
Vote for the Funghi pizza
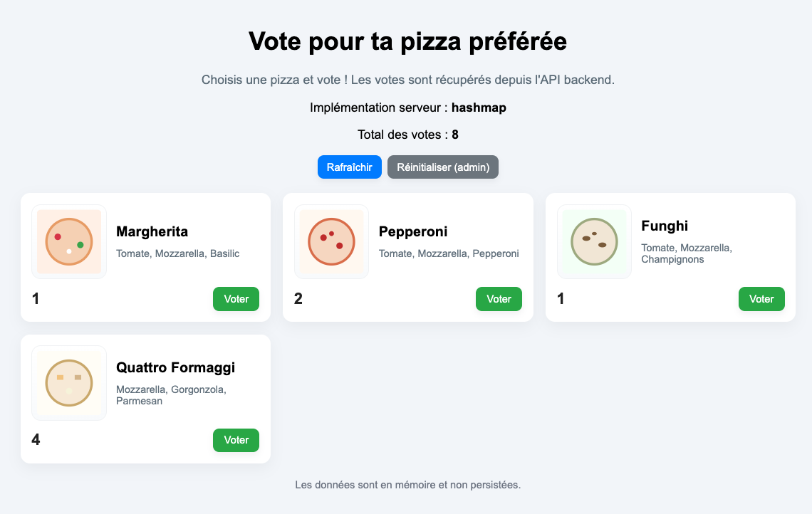(x=761, y=299)
